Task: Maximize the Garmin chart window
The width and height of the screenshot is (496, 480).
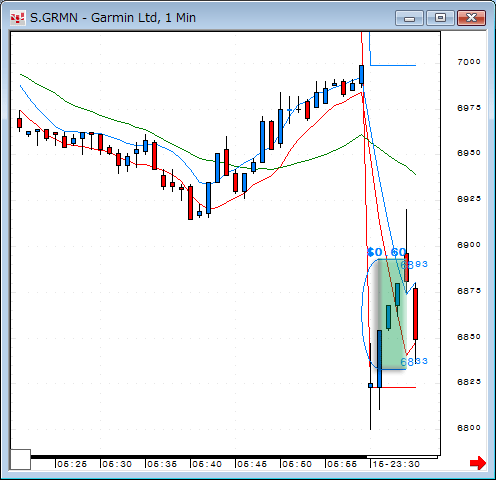Action: click(x=440, y=18)
